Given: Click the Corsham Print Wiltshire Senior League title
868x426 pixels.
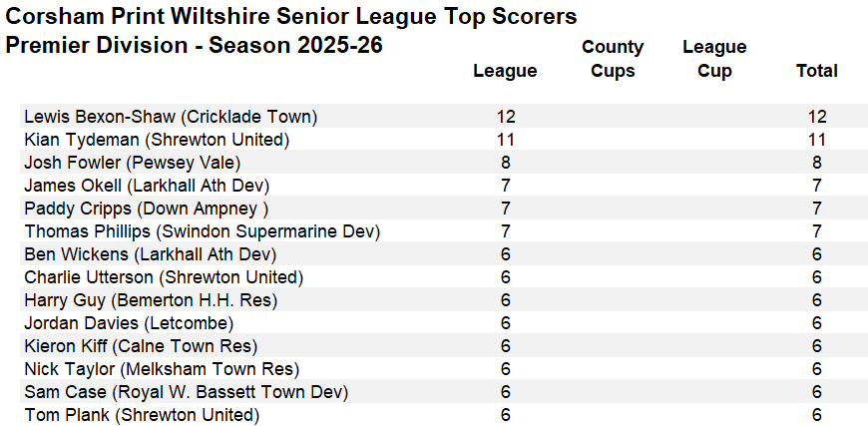Looking at the screenshot, I should tap(291, 17).
